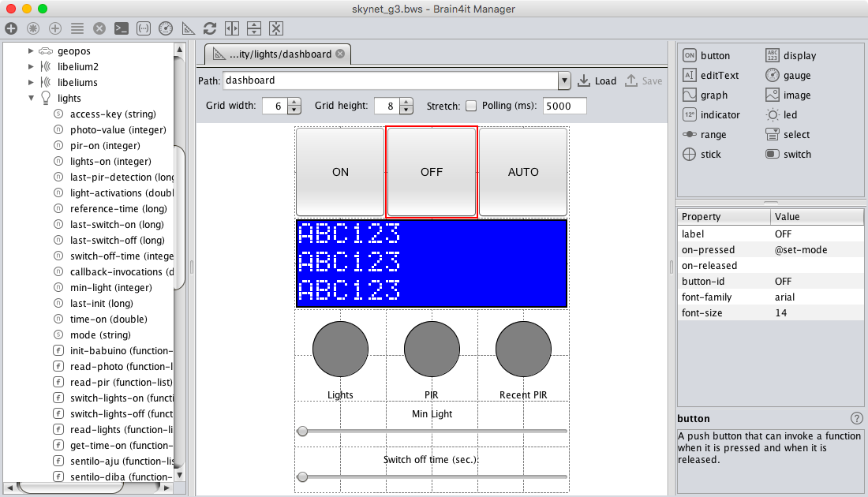
Task: Edit the font-family value arial
Action: tap(817, 297)
